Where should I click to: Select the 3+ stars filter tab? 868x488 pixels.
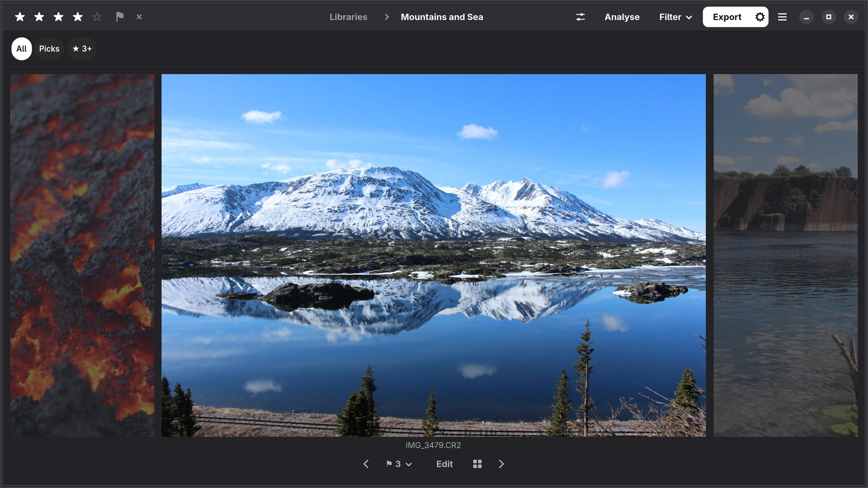tap(82, 49)
